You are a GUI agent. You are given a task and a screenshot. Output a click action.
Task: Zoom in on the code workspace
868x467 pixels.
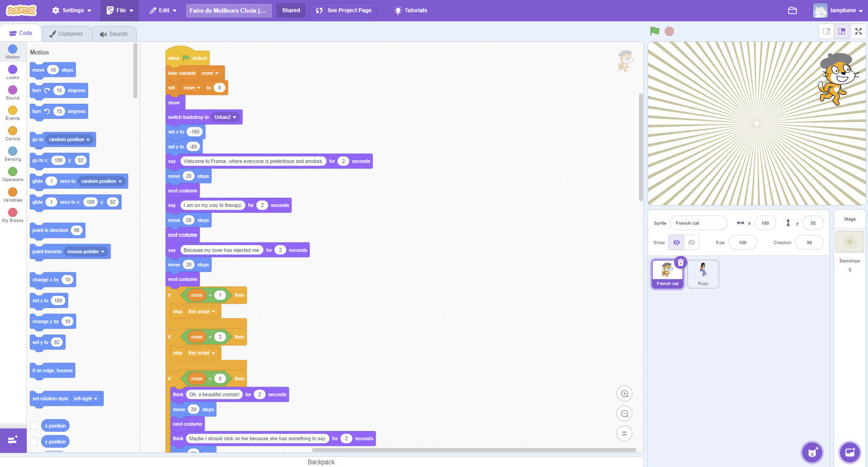click(624, 394)
